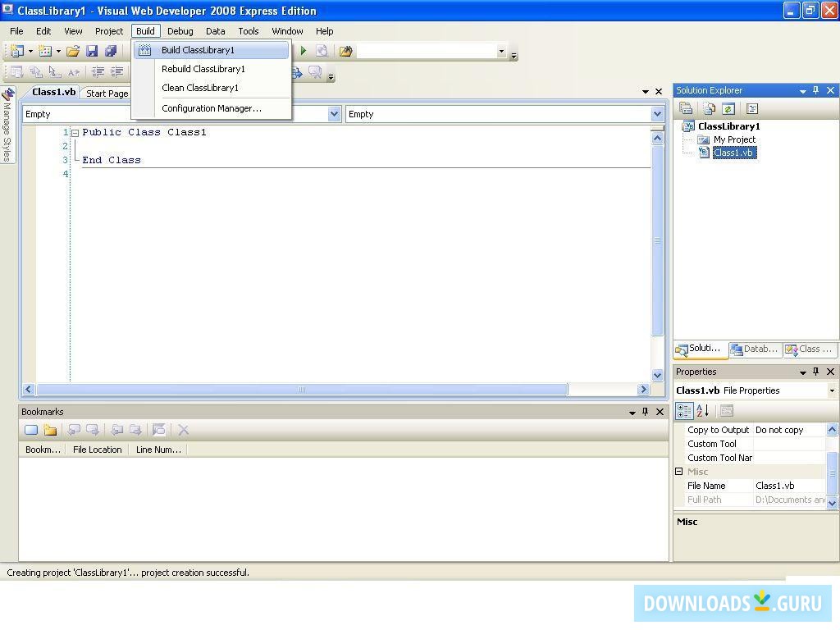840x630 pixels.
Task: Click the Solution Explorer Refresh icon
Action: (x=728, y=109)
